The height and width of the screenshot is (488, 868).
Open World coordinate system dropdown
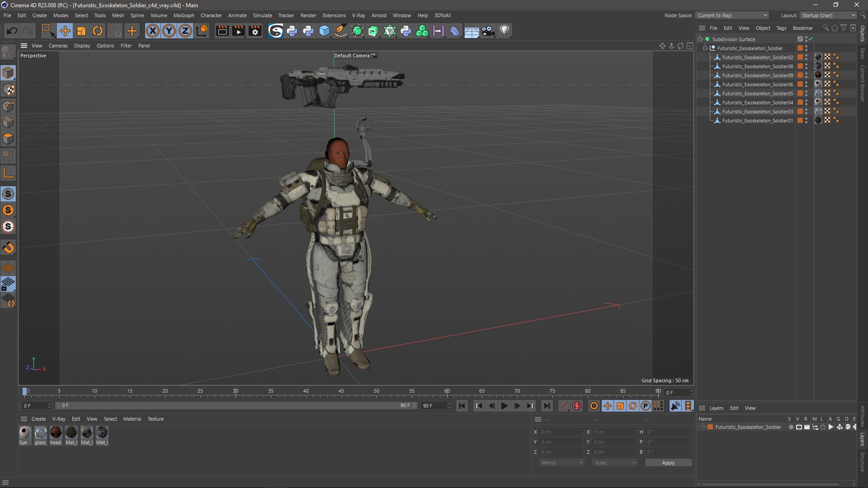point(562,463)
